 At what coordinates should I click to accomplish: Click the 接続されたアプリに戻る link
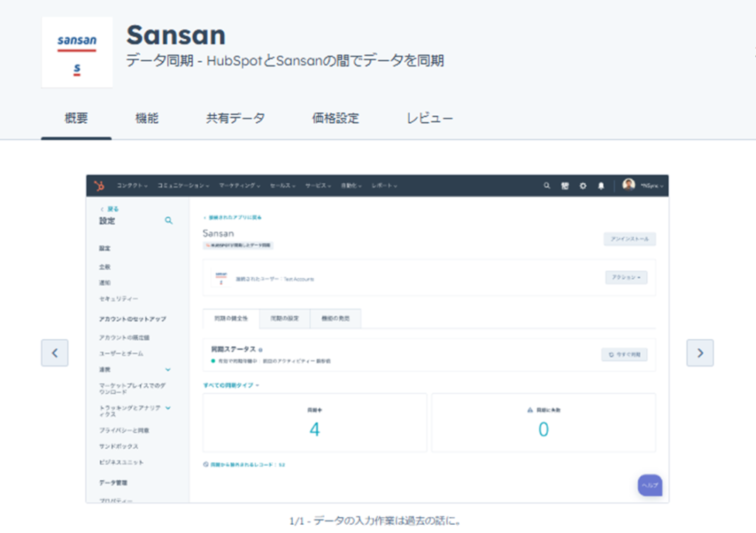(x=233, y=217)
